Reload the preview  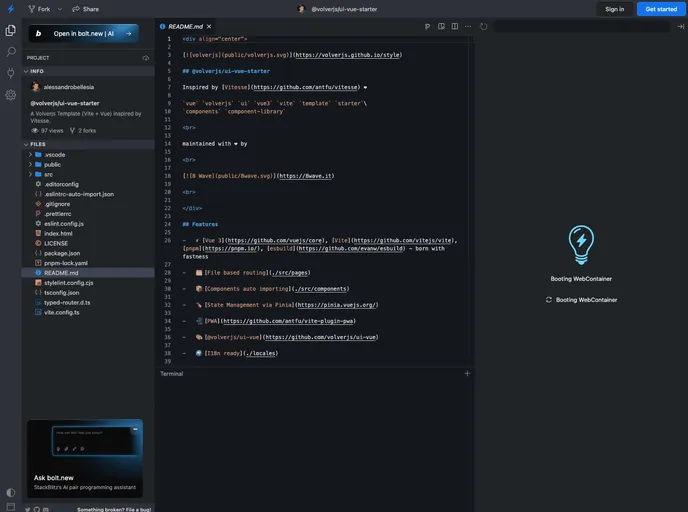pyautogui.click(x=483, y=26)
